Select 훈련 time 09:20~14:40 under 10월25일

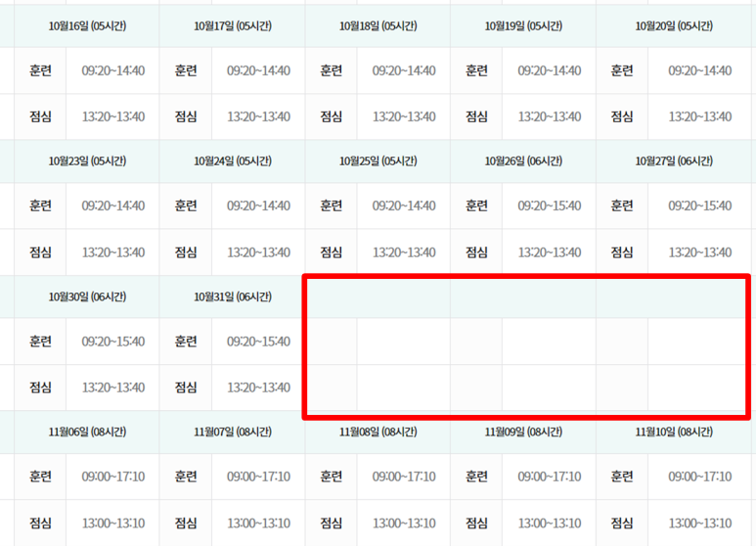coord(404,205)
